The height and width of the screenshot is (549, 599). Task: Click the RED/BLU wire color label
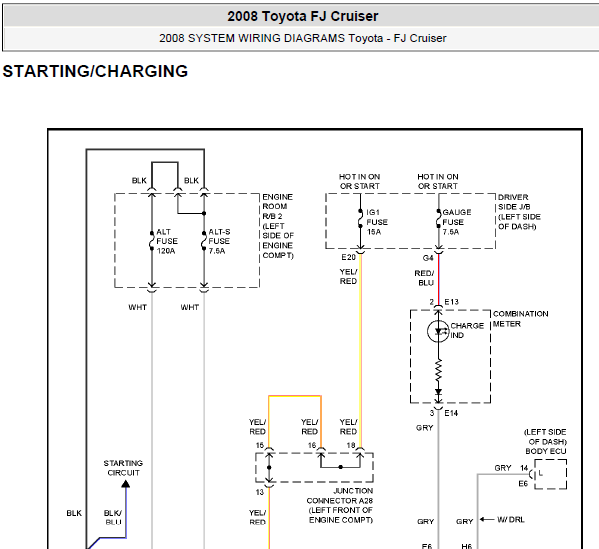[x=424, y=278]
